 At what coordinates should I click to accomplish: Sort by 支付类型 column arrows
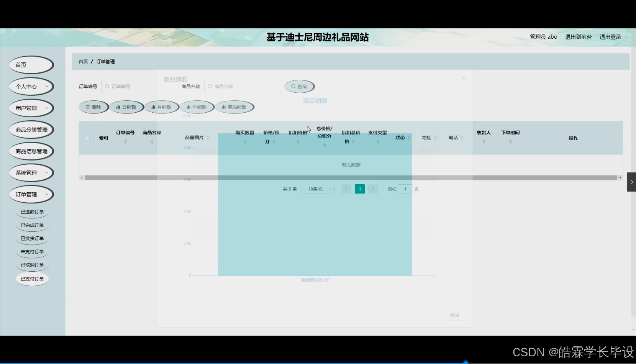pyautogui.click(x=378, y=142)
